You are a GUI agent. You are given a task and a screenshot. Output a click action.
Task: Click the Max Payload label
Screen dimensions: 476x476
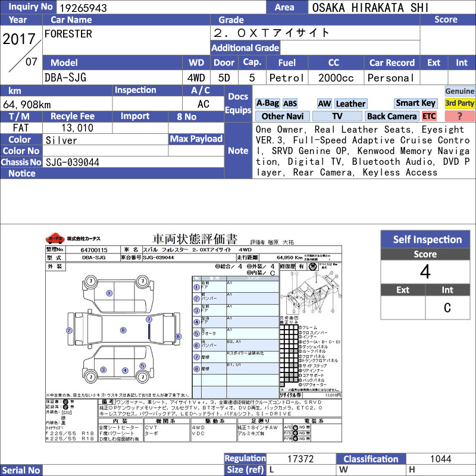coord(196,139)
